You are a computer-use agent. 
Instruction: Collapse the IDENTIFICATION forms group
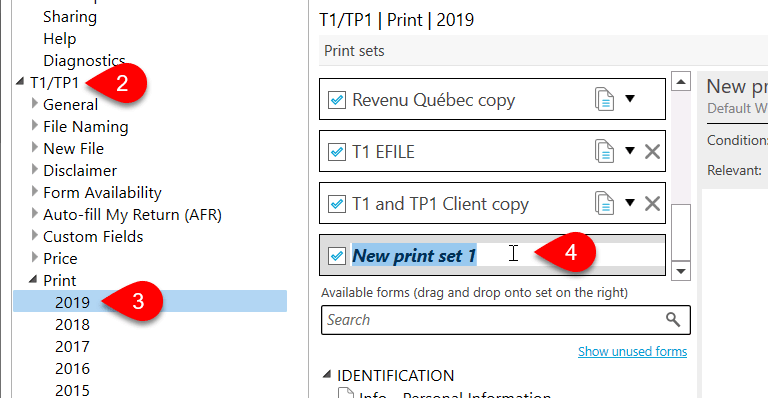327,375
